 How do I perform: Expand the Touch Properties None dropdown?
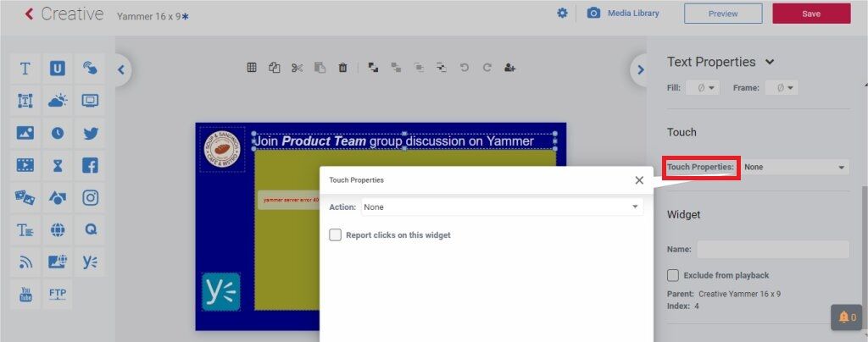794,168
